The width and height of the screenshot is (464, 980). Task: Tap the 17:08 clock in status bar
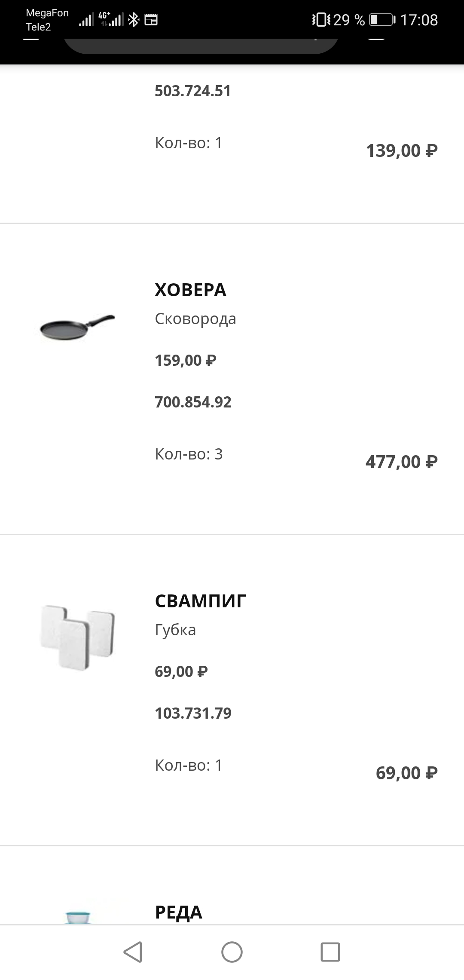point(419,20)
